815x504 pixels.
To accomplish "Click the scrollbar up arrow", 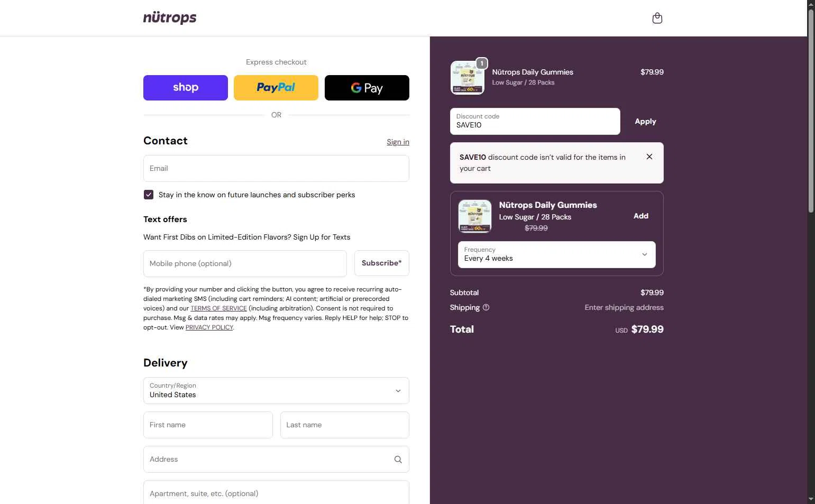I will click(x=811, y=4).
